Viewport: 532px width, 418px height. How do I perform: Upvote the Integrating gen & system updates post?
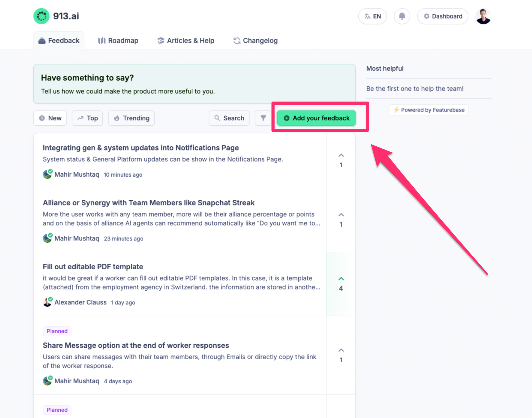click(x=341, y=156)
